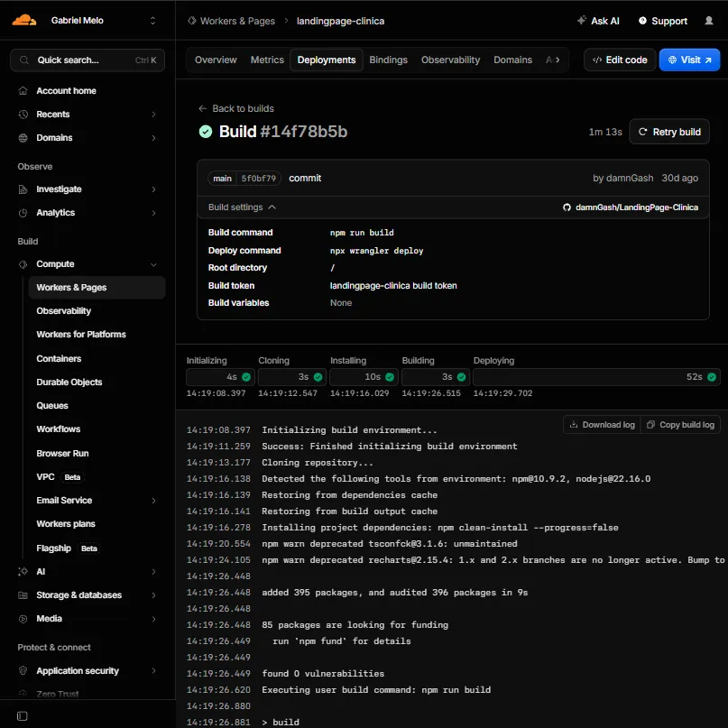The image size is (728, 728).
Task: Click the Investigate icon
Action: click(23, 189)
